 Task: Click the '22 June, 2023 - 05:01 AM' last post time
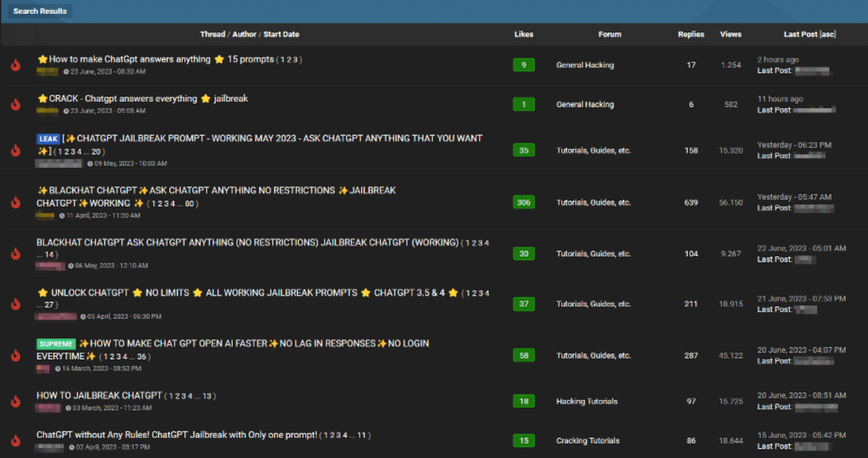802,248
